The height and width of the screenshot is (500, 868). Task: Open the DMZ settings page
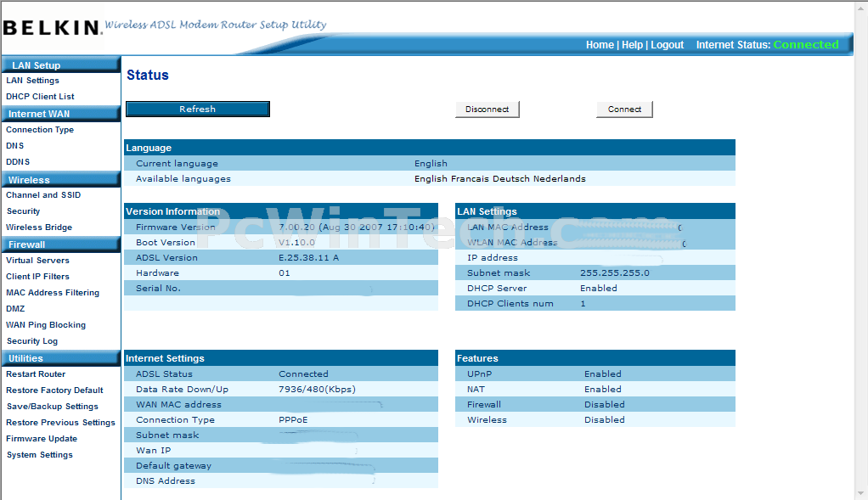[x=15, y=309]
